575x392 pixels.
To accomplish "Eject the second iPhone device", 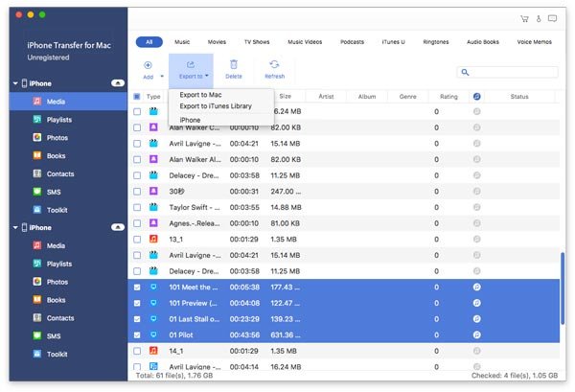I will (118, 227).
